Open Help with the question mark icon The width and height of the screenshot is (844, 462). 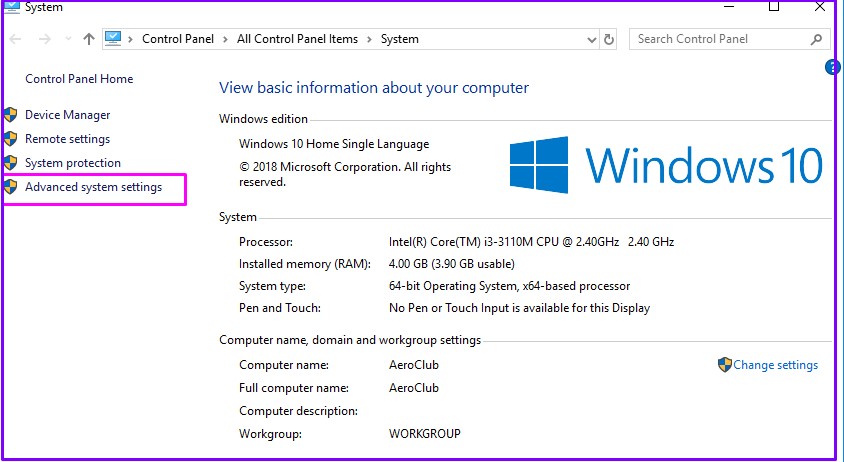(x=832, y=67)
